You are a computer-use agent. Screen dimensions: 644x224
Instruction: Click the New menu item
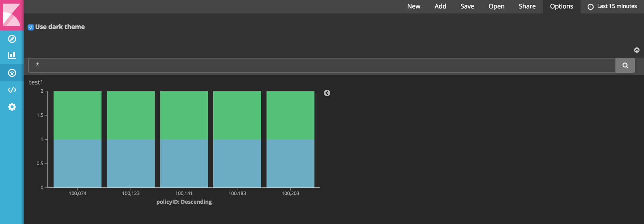tap(414, 6)
